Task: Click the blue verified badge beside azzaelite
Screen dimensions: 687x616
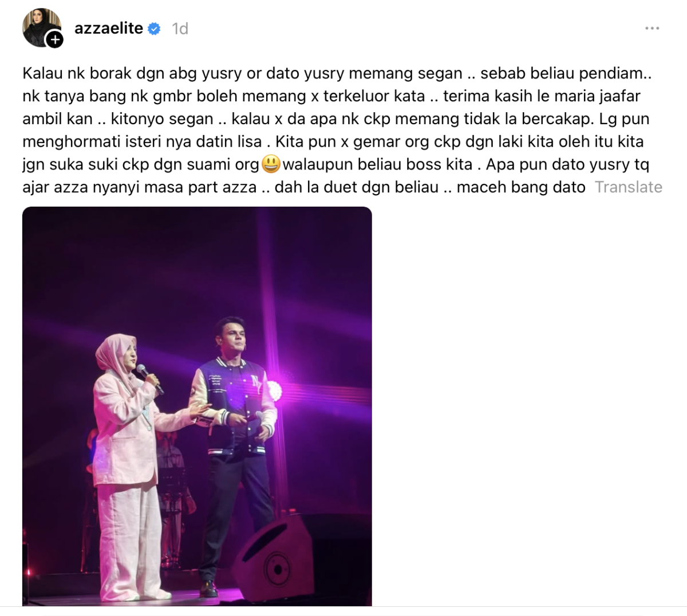Action: tap(155, 29)
